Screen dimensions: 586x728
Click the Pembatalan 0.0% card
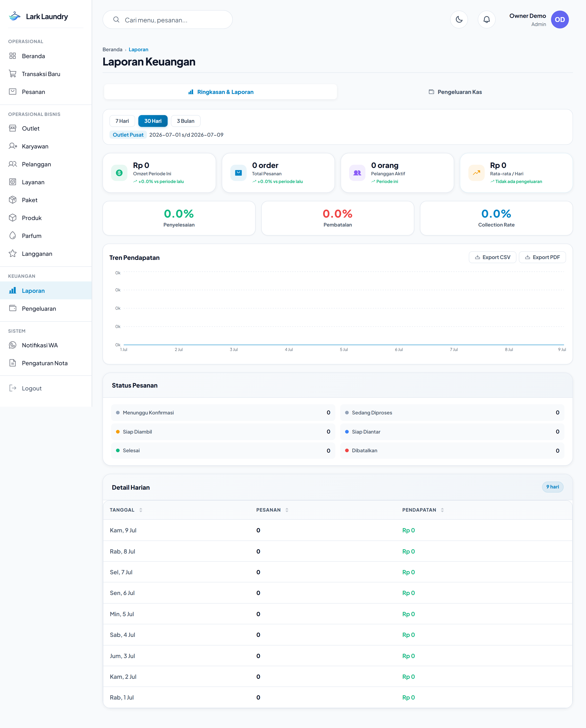click(x=338, y=218)
